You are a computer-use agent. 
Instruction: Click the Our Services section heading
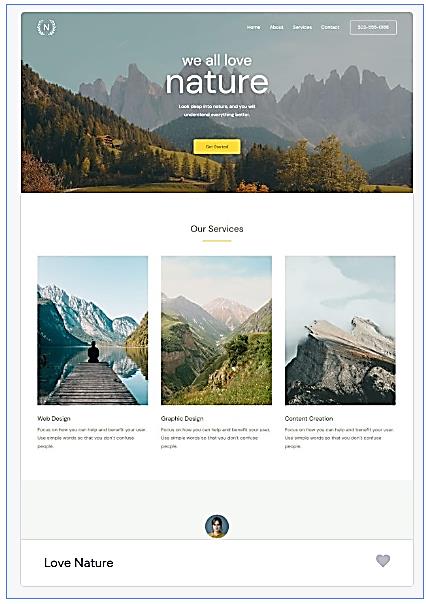(217, 229)
